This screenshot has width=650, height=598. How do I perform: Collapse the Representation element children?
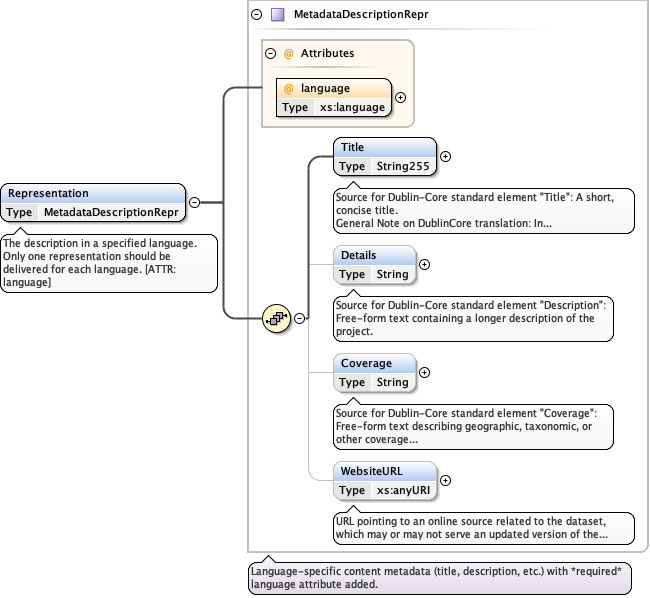tap(194, 202)
